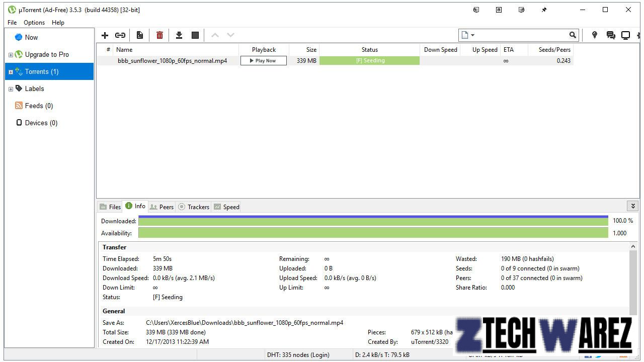
Task: Open the File menu
Action: 12,23
